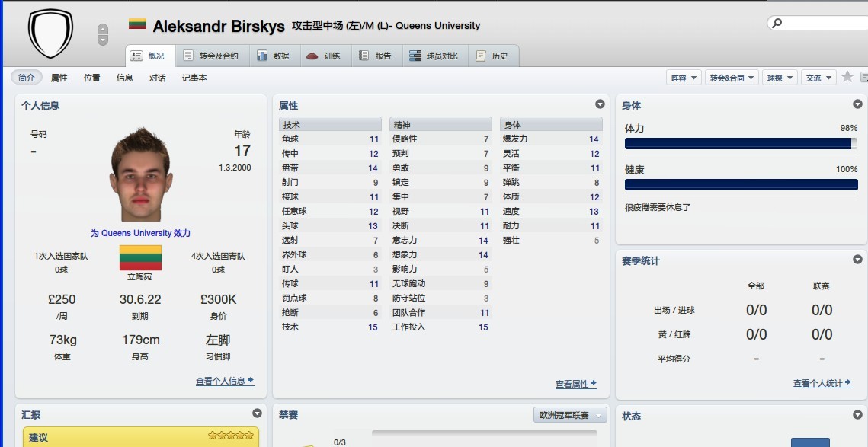This screenshot has height=447, width=868.
Task: Click the 左脚 preferred foot value
Action: 218,340
